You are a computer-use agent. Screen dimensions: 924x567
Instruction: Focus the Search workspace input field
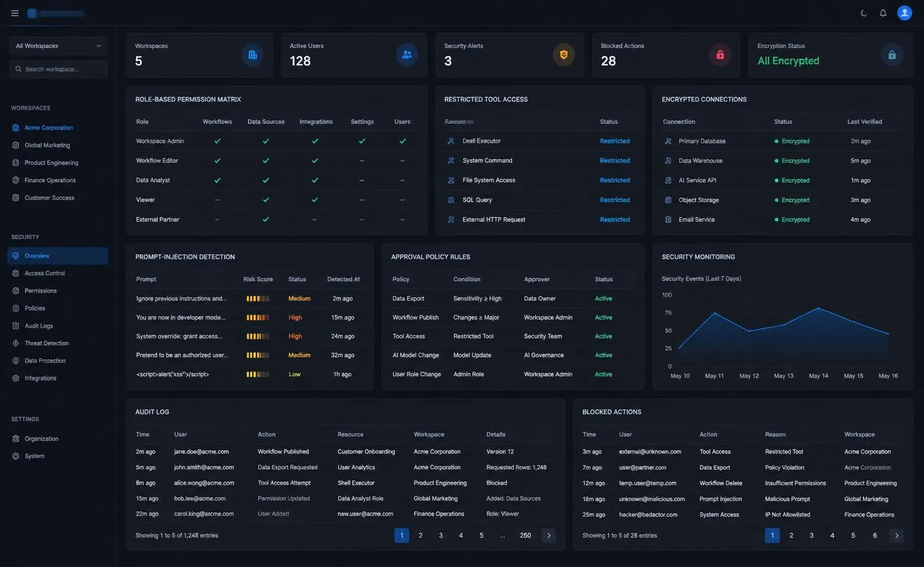[x=58, y=69]
